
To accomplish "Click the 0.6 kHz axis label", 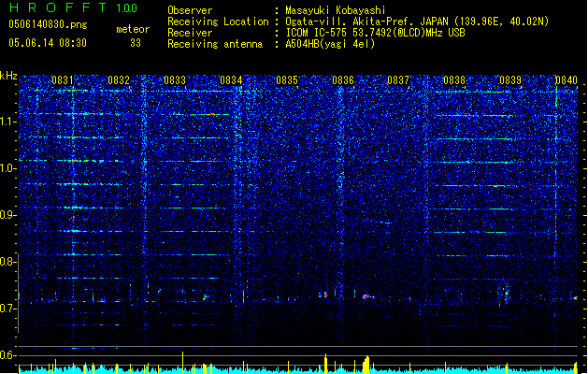I will [x=8, y=355].
